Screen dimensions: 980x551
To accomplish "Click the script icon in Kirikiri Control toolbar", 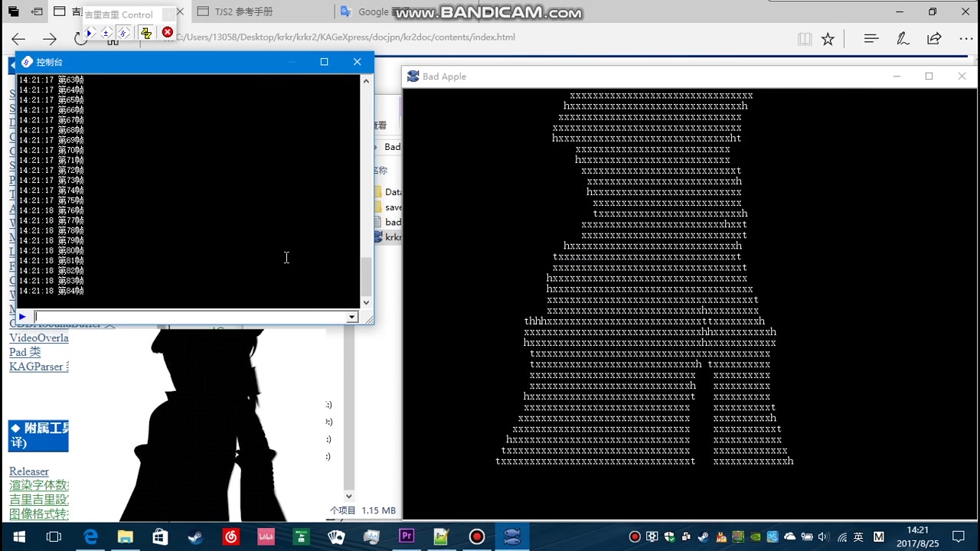I will 123,32.
